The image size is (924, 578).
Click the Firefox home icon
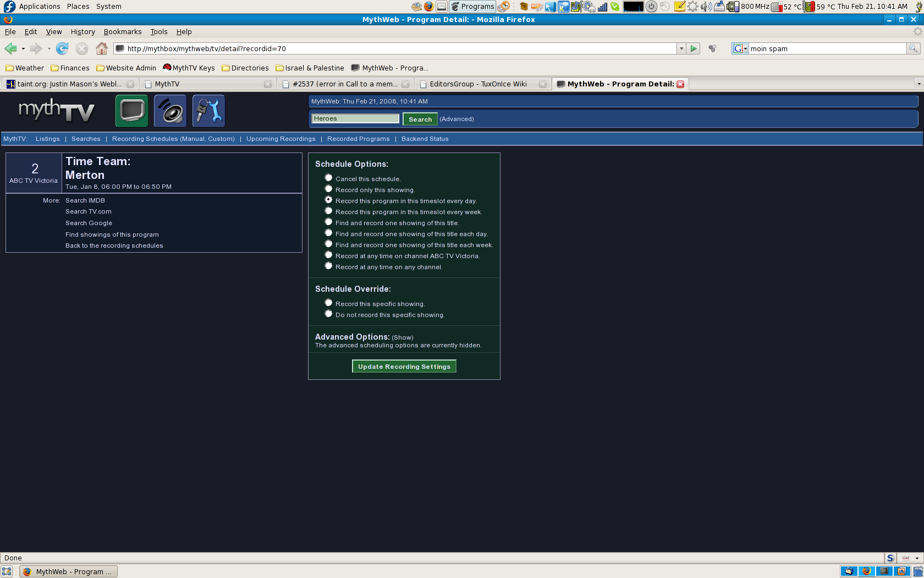[x=101, y=48]
